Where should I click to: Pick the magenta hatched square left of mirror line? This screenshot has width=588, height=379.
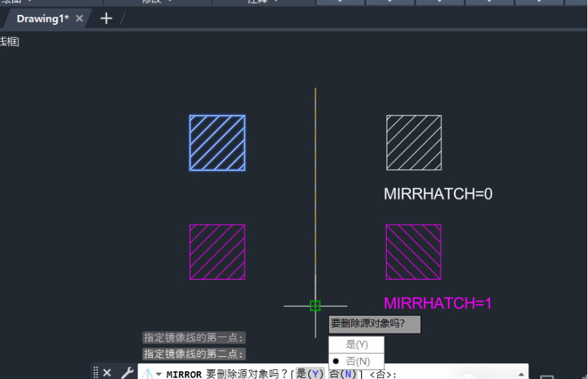coord(217,252)
